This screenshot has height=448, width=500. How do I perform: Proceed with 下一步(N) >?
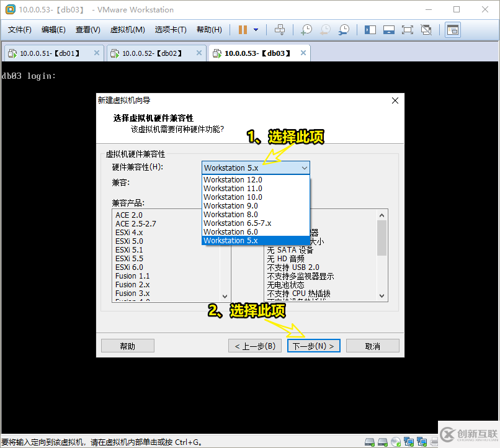(x=314, y=346)
